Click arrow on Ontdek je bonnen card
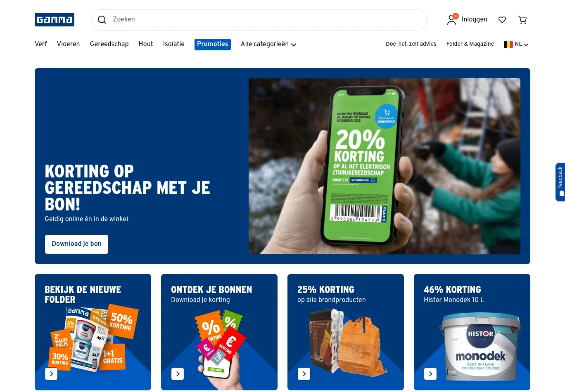Image resolution: width=565 pixels, height=392 pixels. click(x=178, y=374)
